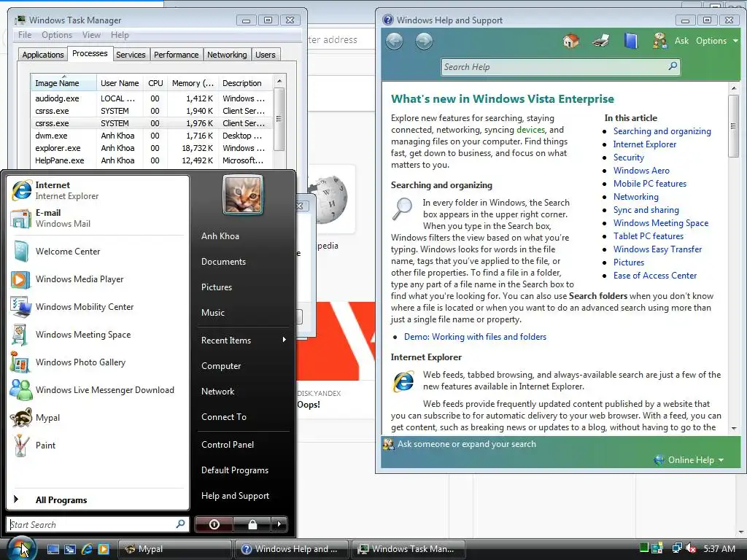Click Task Manager process list scroll up arrow
The width and height of the screenshot is (747, 560).
click(279, 81)
